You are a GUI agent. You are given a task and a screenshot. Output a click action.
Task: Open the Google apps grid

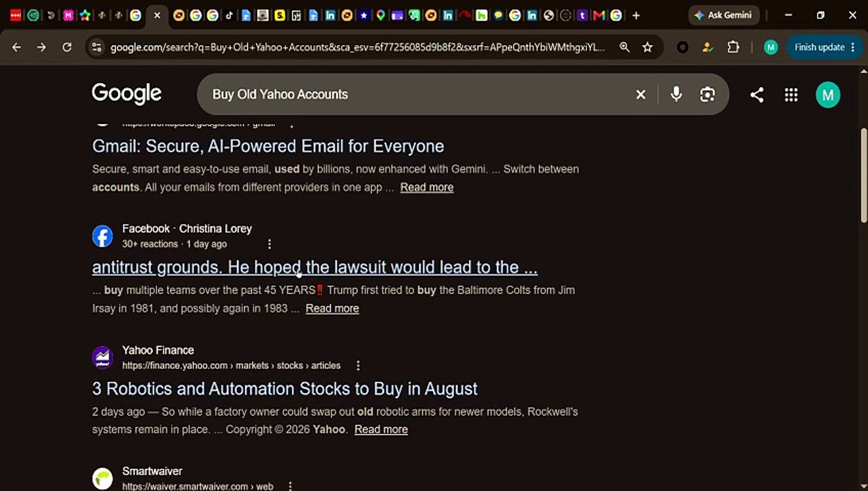click(791, 95)
